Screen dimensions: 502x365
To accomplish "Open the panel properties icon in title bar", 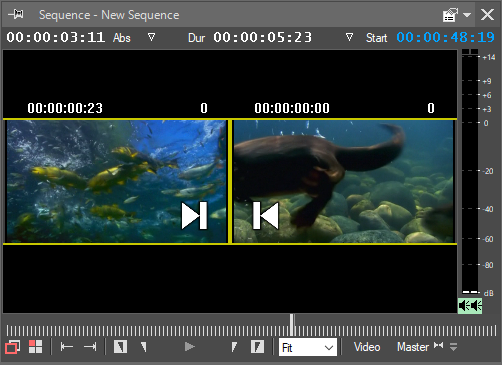I will 450,15.
